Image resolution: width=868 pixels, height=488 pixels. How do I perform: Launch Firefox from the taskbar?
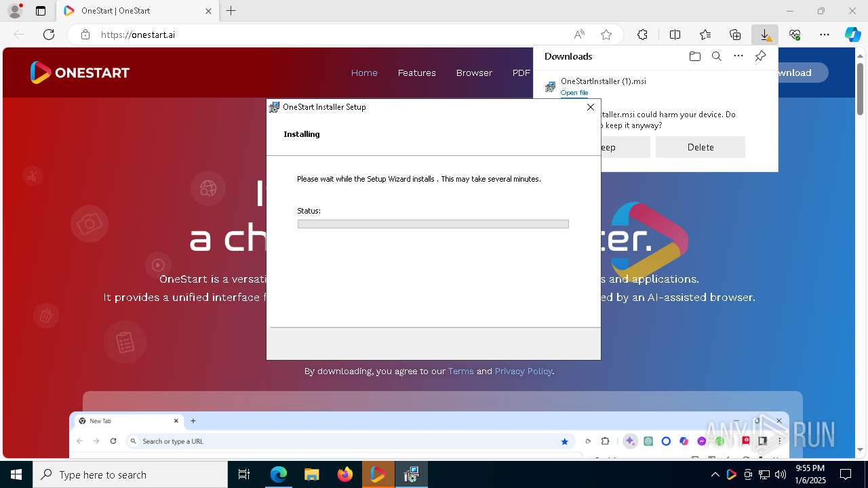click(345, 474)
